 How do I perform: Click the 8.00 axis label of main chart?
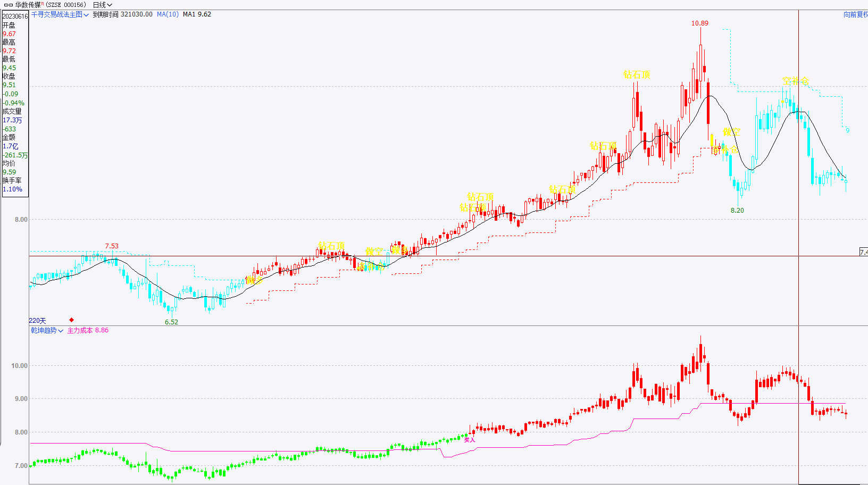click(21, 219)
